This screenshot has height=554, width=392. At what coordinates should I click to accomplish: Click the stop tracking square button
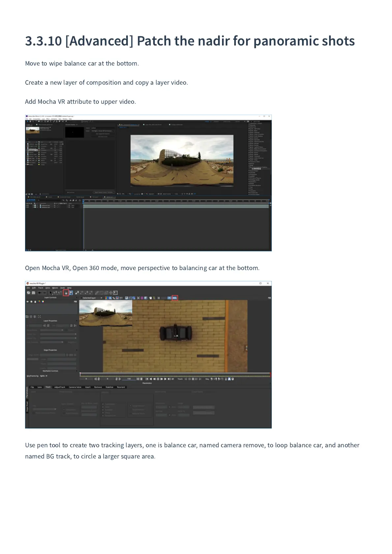pos(193,379)
